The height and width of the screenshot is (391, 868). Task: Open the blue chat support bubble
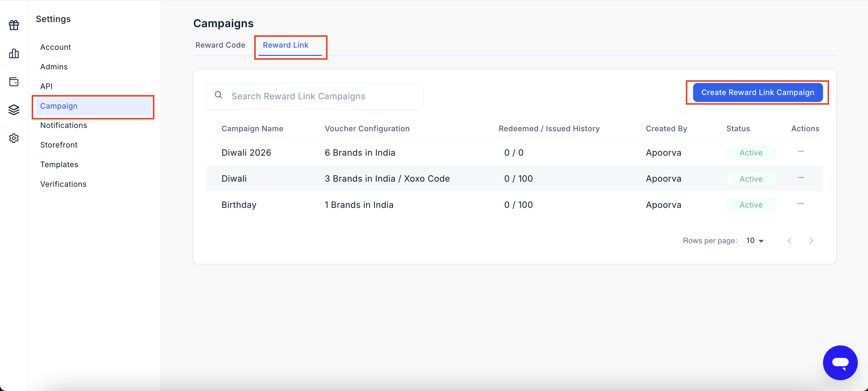(x=840, y=363)
